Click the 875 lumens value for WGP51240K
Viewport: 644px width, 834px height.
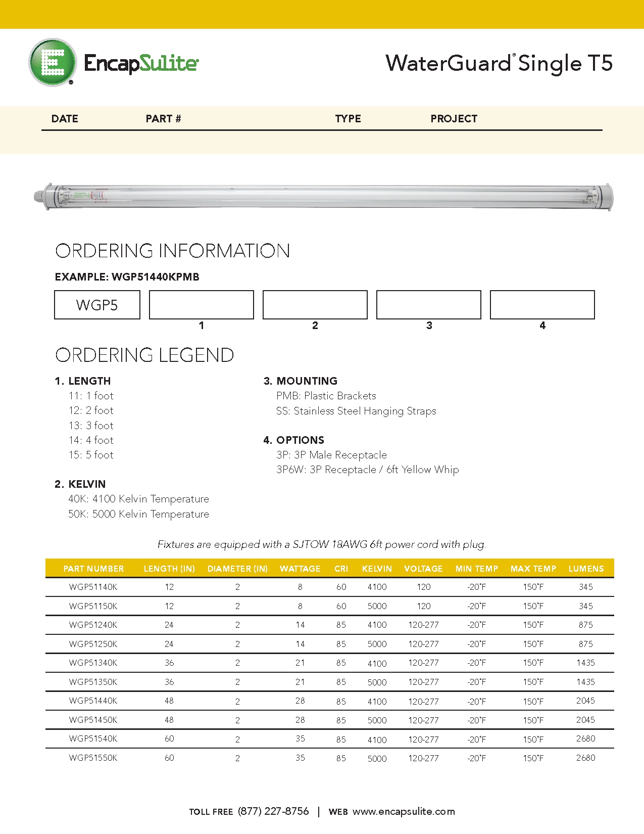tap(586, 625)
